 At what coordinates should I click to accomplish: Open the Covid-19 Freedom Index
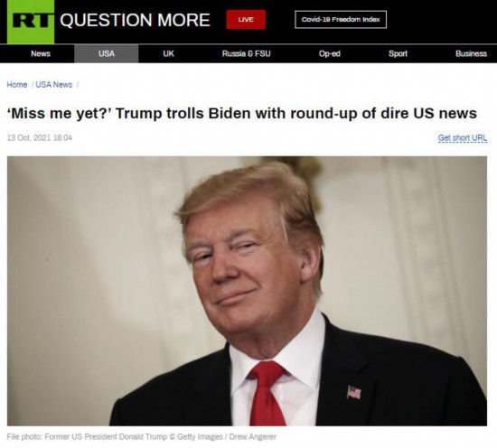(x=341, y=20)
